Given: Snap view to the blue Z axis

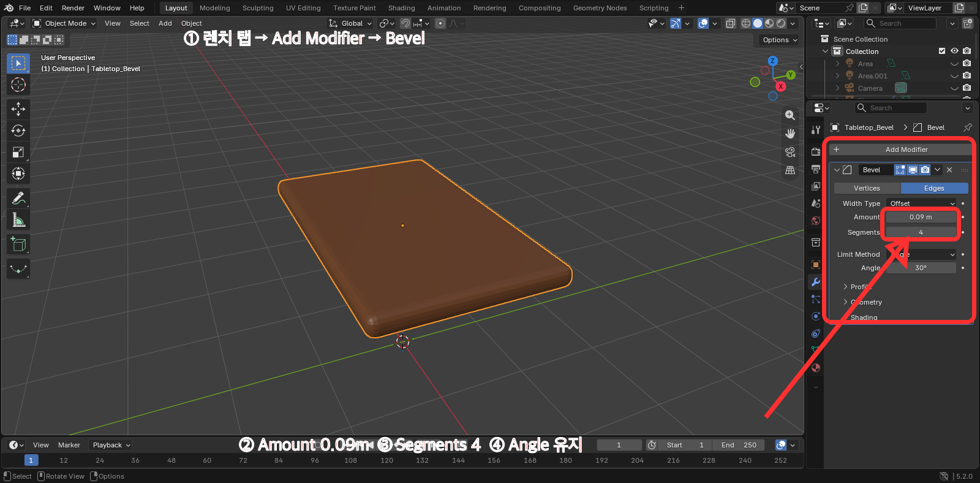Looking at the screenshot, I should (773, 61).
